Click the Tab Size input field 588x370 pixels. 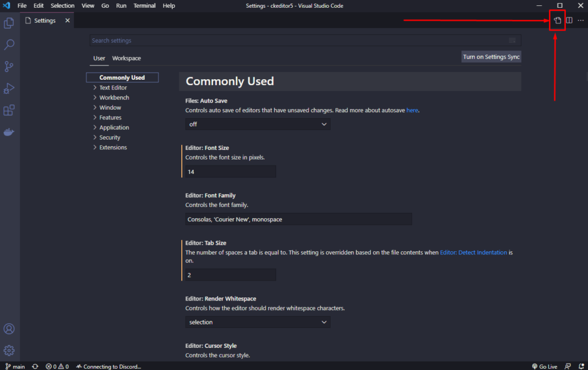[230, 275]
